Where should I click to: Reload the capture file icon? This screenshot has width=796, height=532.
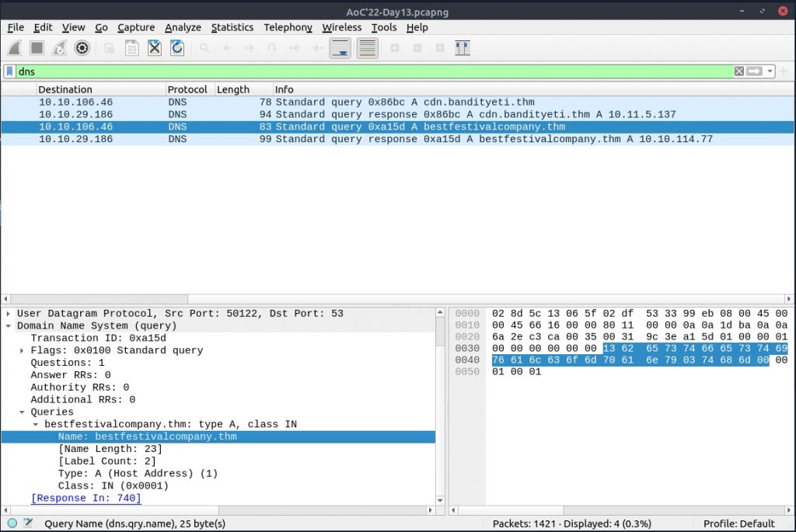pos(177,48)
